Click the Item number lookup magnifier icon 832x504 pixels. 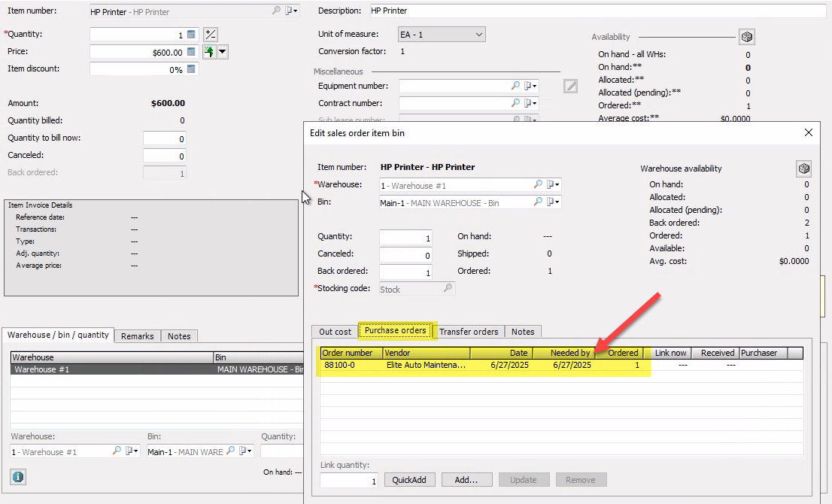[276, 11]
